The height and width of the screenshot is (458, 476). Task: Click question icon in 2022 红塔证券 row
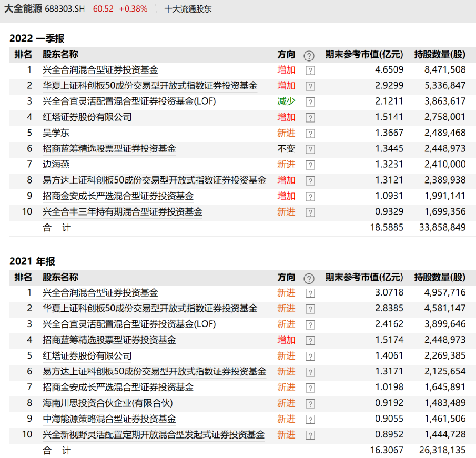310,118
